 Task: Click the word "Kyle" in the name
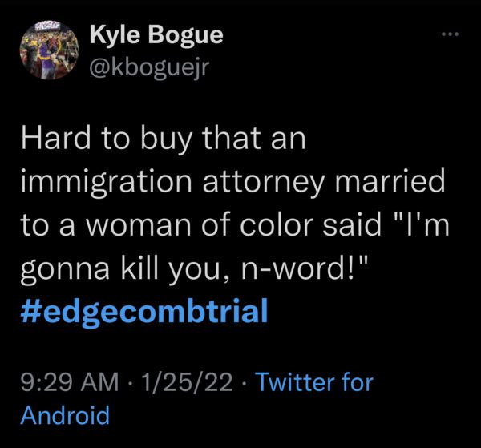tap(116, 34)
